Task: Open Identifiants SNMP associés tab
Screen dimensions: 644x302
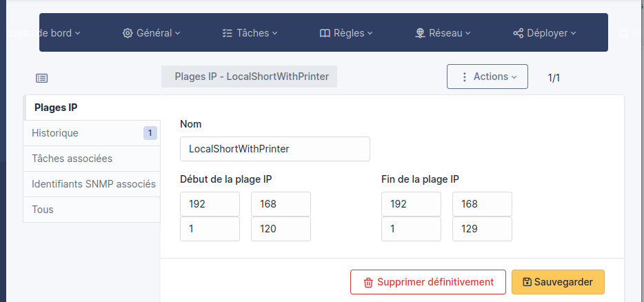Action: coord(92,184)
